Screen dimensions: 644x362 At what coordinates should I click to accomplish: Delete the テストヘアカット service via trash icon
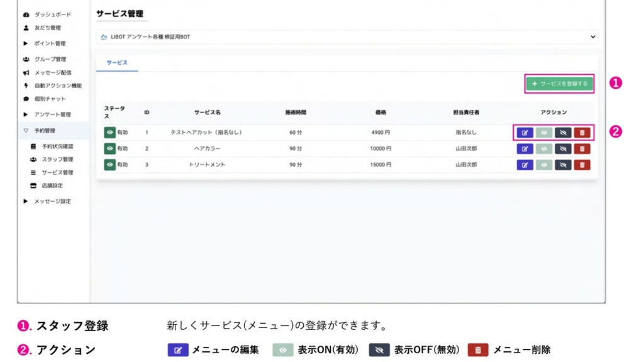pos(582,133)
